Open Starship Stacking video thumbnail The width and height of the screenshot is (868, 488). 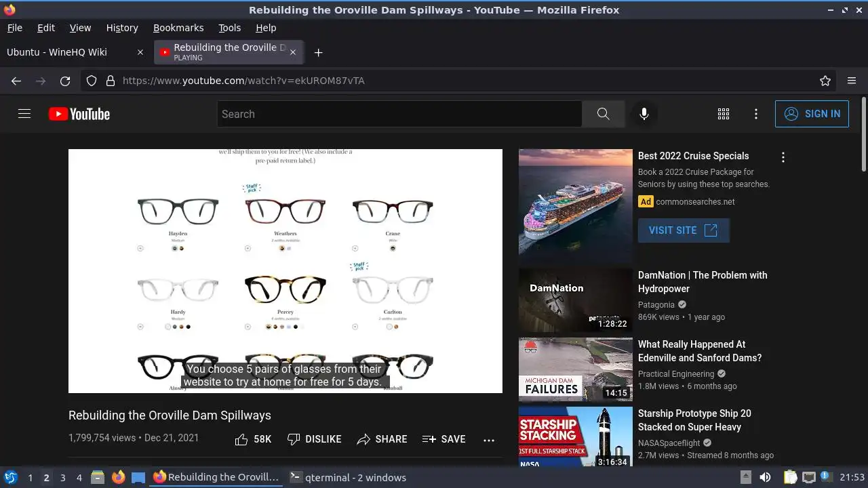pos(576,437)
